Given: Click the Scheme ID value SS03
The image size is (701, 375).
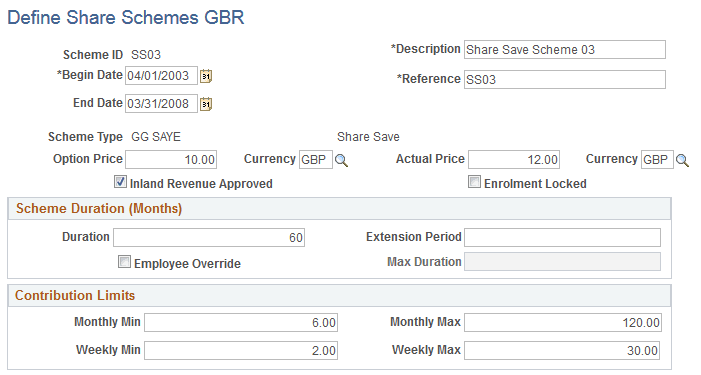Looking at the screenshot, I should (x=146, y=55).
